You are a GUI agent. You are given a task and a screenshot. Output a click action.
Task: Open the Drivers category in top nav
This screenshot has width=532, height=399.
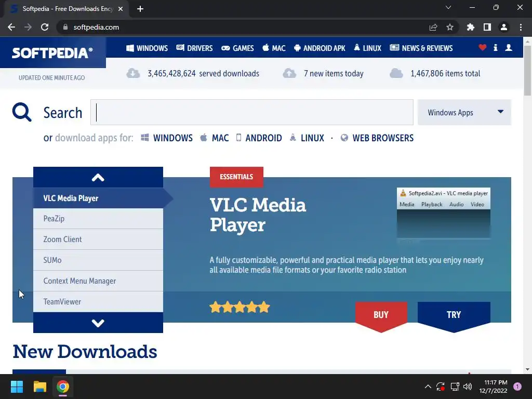click(x=194, y=48)
